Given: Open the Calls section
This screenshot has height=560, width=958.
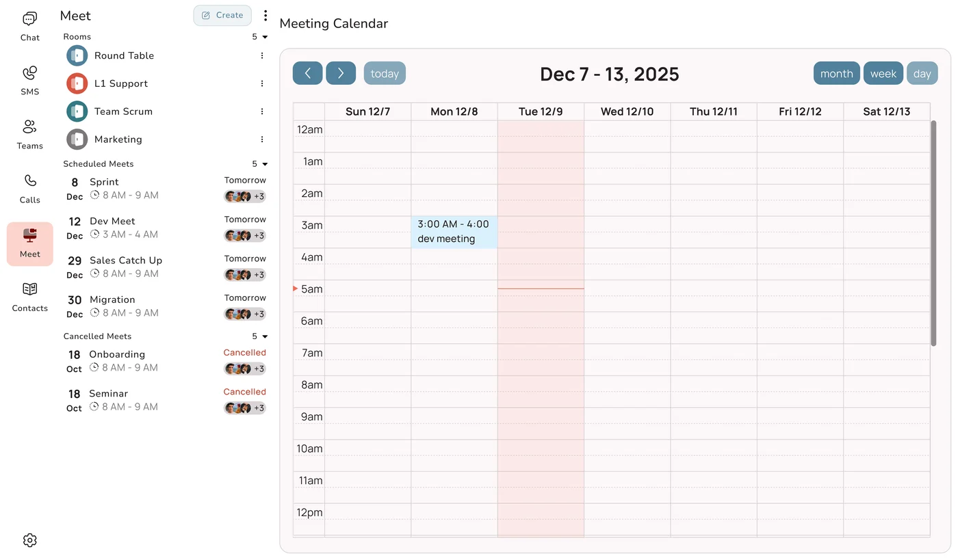Looking at the screenshot, I should click(x=29, y=189).
